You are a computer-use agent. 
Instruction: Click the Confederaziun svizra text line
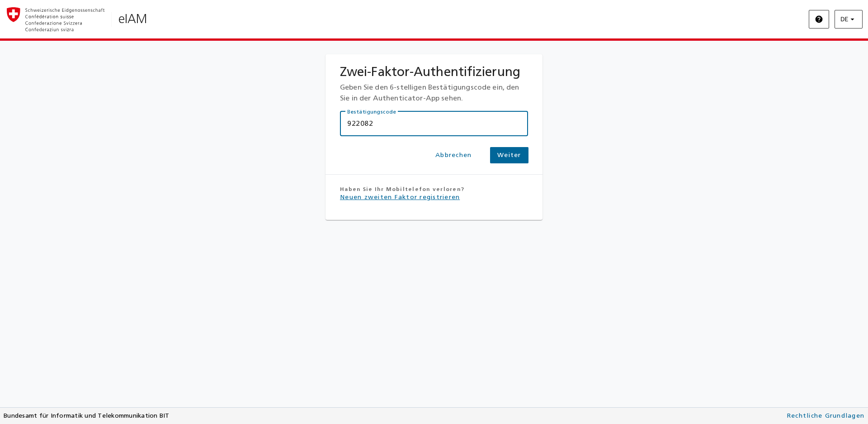(x=49, y=30)
